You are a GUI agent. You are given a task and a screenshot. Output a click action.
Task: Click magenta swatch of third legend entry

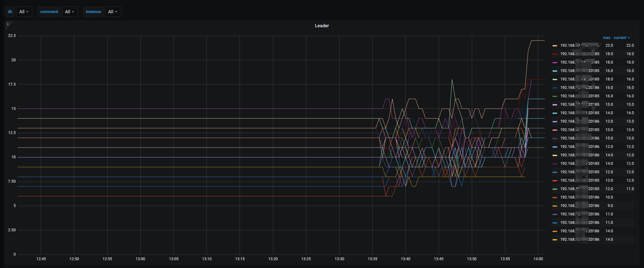tap(555, 63)
